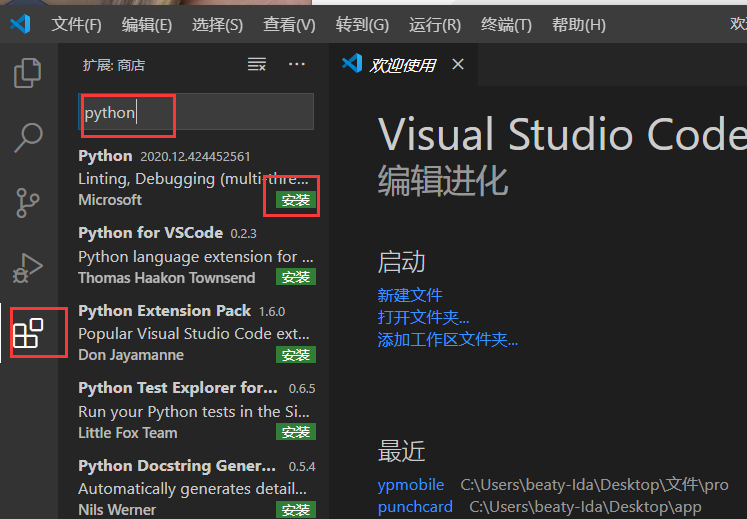Install Python Test Explorer extension
747x519 pixels.
pos(296,432)
